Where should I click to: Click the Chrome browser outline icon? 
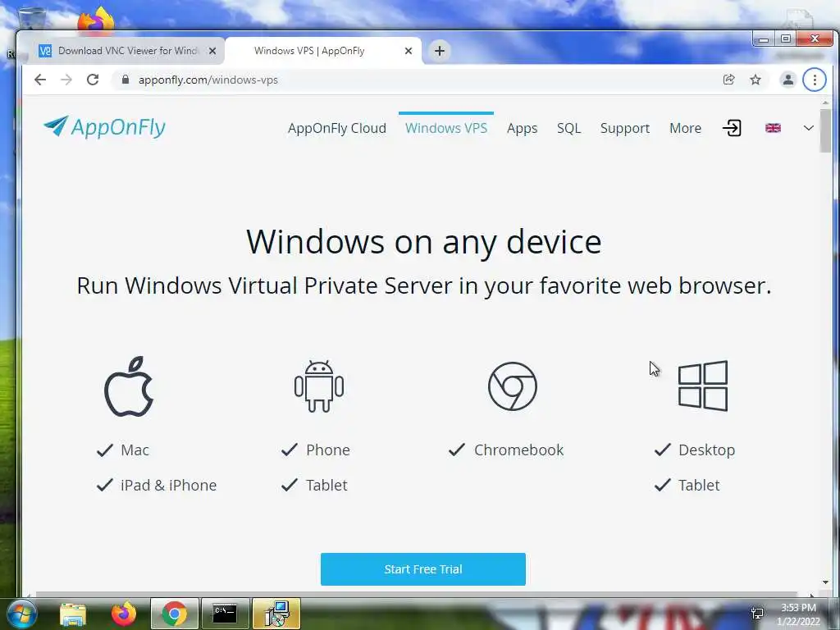[513, 386]
